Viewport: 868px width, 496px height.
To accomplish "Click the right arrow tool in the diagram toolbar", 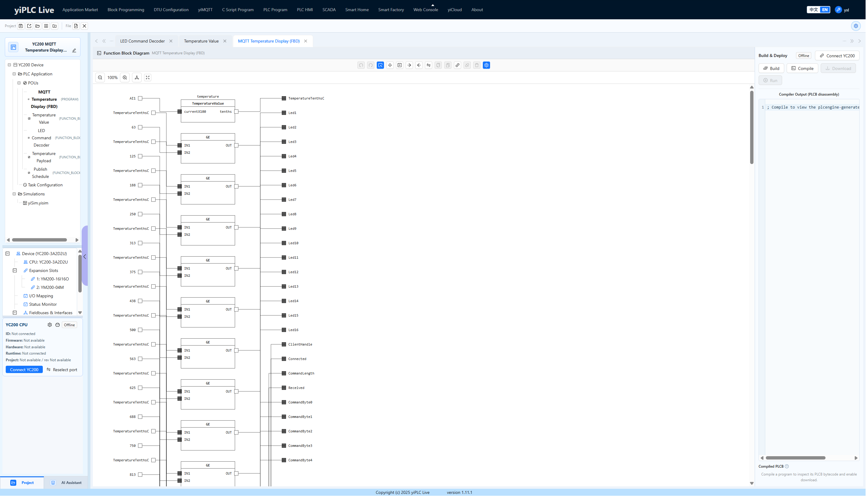I will 409,65.
